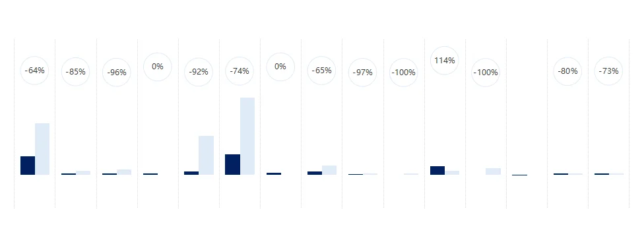Click the -80% change bubble
Image resolution: width=644 pixels, height=246 pixels.
coord(567,71)
